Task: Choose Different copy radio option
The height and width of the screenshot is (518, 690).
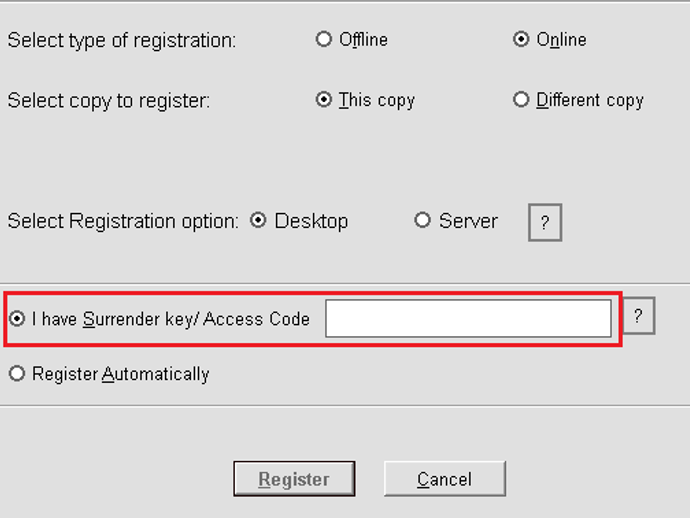Action: click(x=521, y=100)
